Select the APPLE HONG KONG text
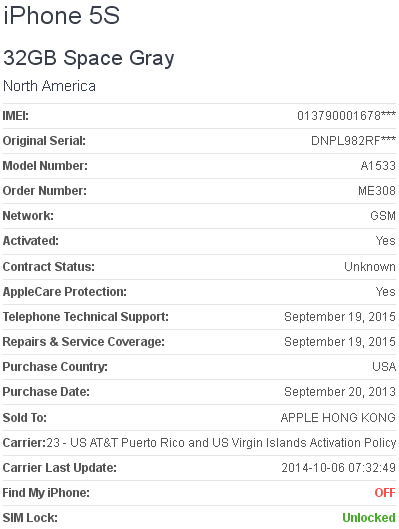The width and height of the screenshot is (399, 529). [338, 418]
